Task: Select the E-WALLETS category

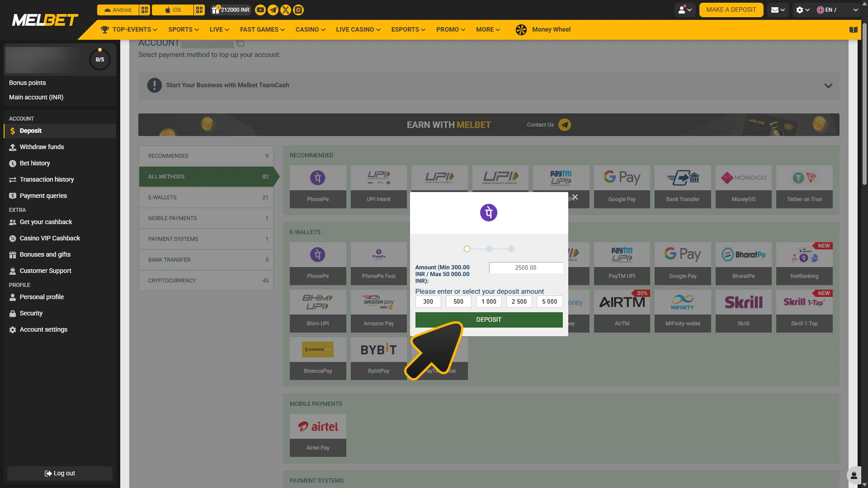Action: [206, 197]
